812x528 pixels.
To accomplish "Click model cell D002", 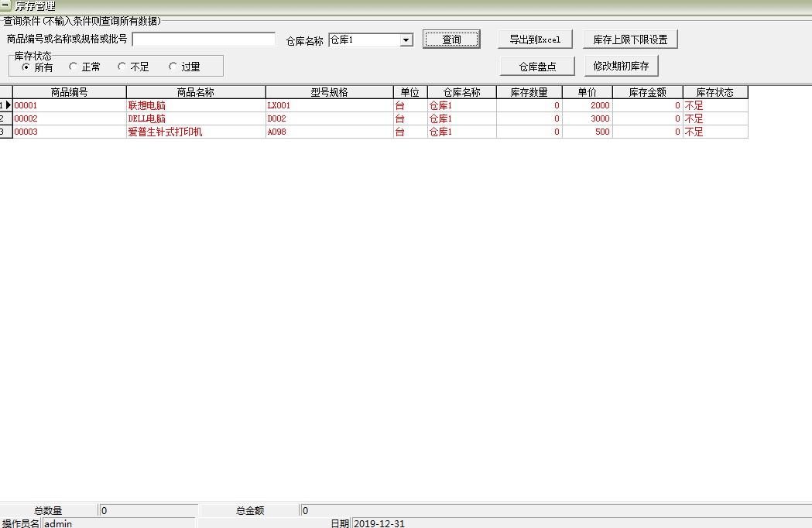I will (329, 118).
